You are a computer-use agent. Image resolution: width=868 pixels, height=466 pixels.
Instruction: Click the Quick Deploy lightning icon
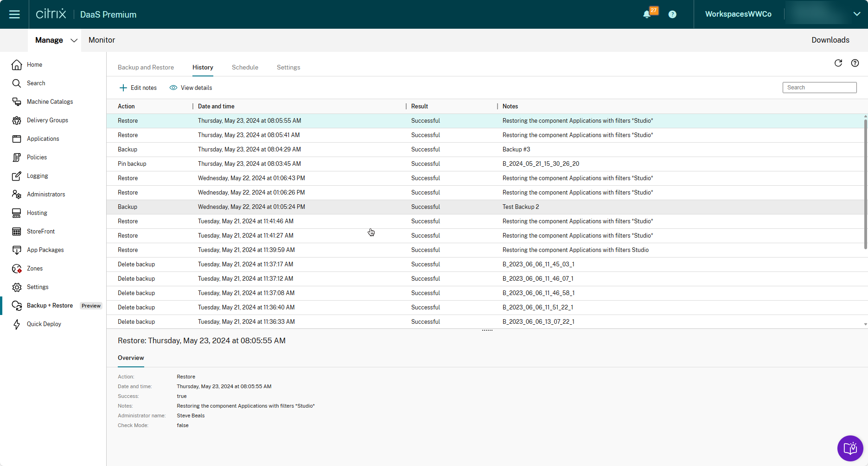click(17, 324)
